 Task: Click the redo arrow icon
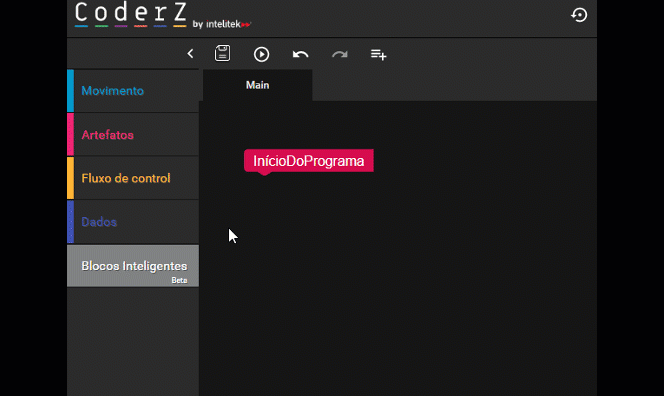coord(340,54)
